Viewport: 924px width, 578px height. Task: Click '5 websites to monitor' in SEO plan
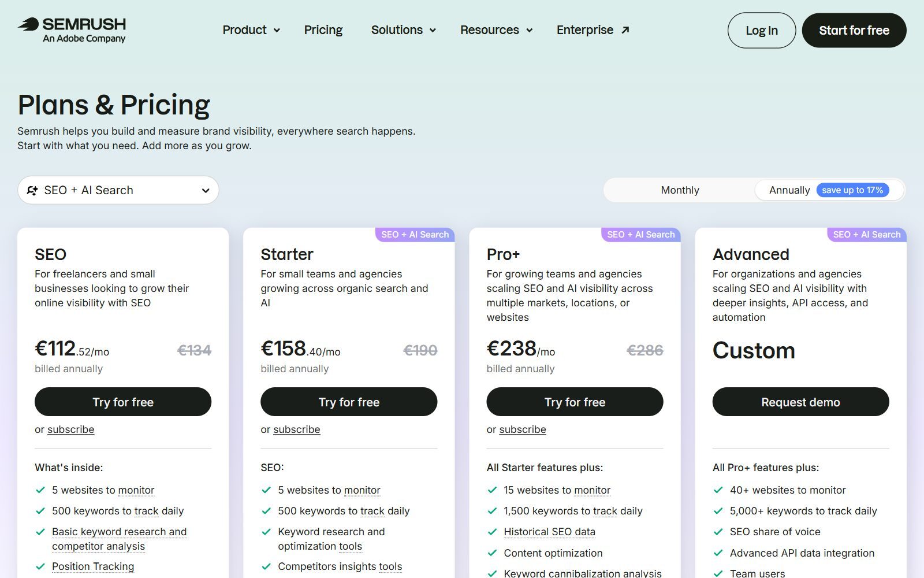pos(103,490)
